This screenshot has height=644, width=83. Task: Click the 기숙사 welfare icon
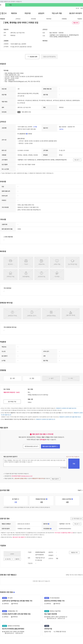(x=26, y=262)
